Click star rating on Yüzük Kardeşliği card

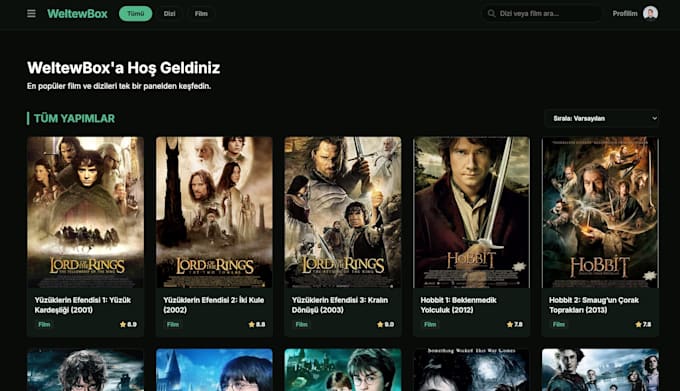point(128,324)
